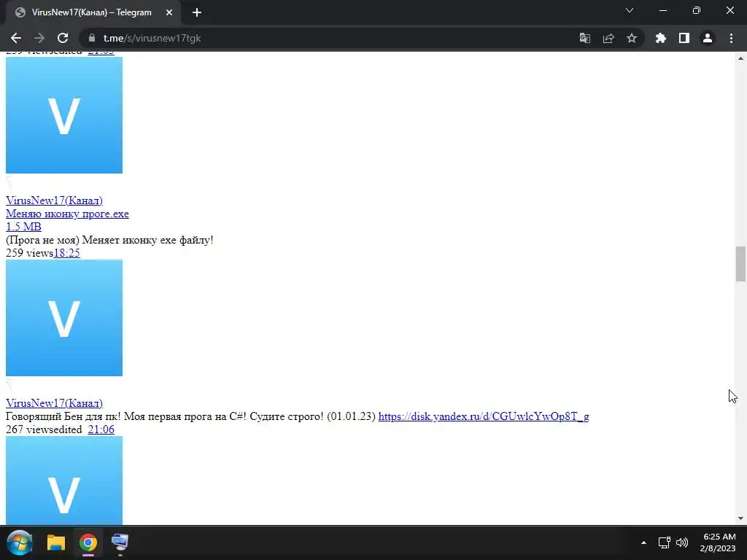Open the disk.yandex.ru download link
Viewport: 747px width, 560px height.
(x=484, y=416)
